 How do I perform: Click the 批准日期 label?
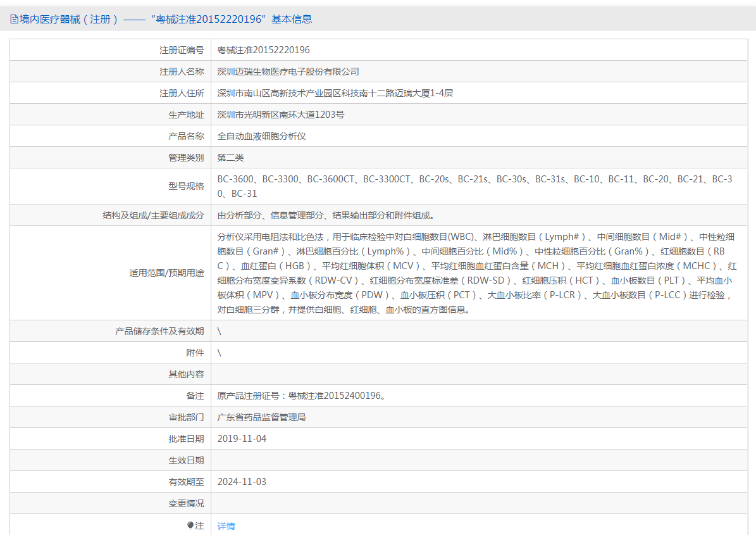pos(186,439)
